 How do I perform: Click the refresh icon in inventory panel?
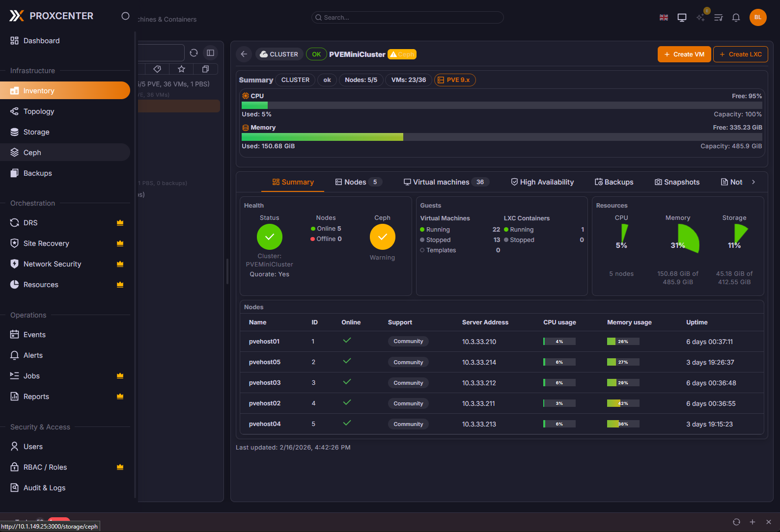tap(194, 53)
